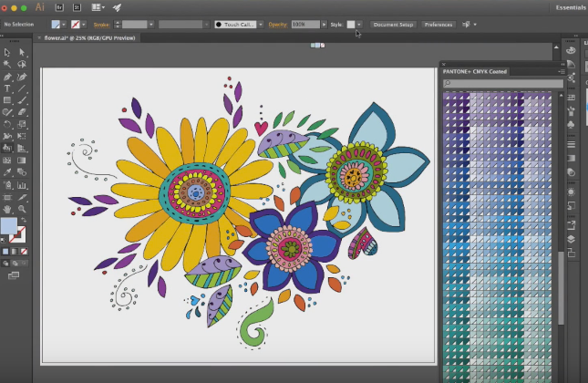Select the Selection tool (black arrow)
The height and width of the screenshot is (383, 588).
(x=7, y=53)
